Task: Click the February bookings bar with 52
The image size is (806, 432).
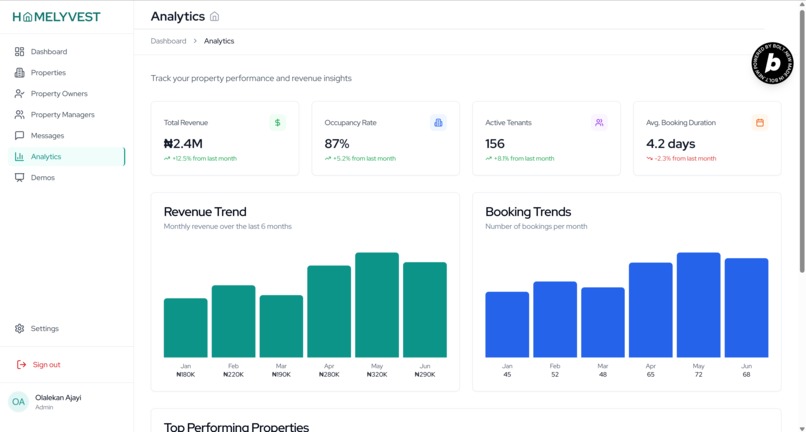Action: pos(555,319)
